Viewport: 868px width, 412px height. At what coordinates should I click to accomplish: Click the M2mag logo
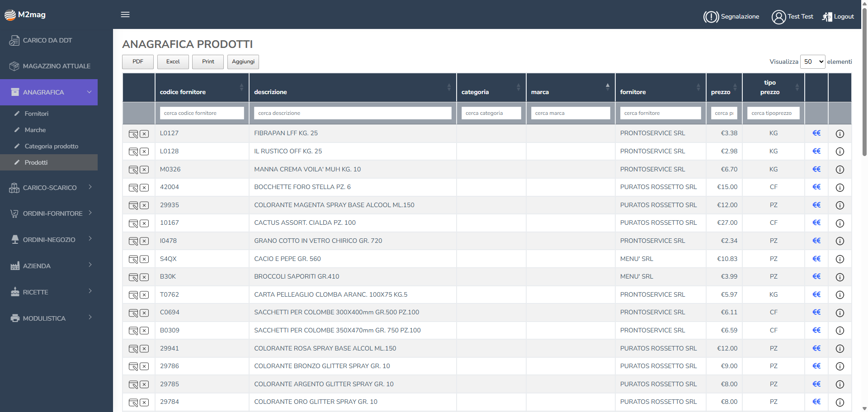pyautogui.click(x=25, y=14)
